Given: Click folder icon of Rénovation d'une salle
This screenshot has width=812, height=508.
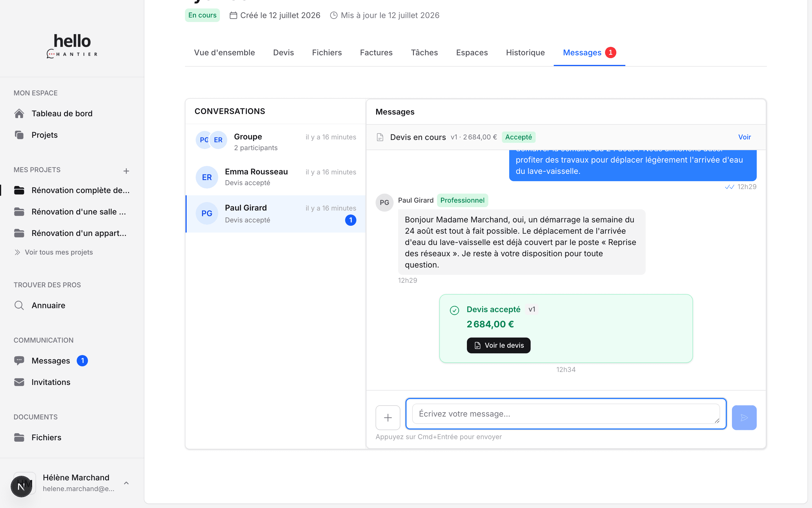Looking at the screenshot, I should 19,212.
